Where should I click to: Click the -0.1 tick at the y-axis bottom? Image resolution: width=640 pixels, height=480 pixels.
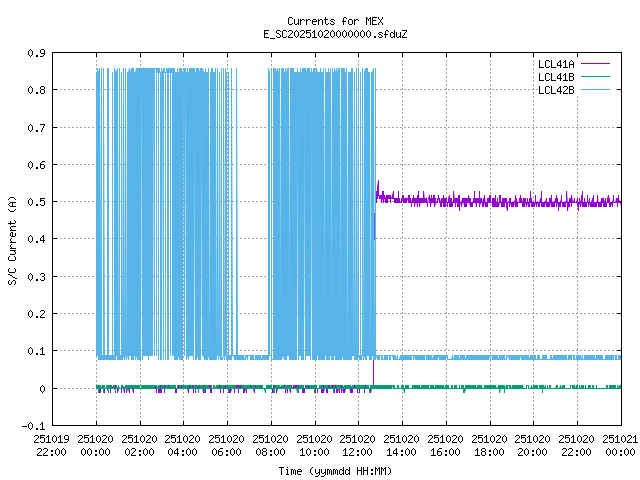tap(33, 426)
